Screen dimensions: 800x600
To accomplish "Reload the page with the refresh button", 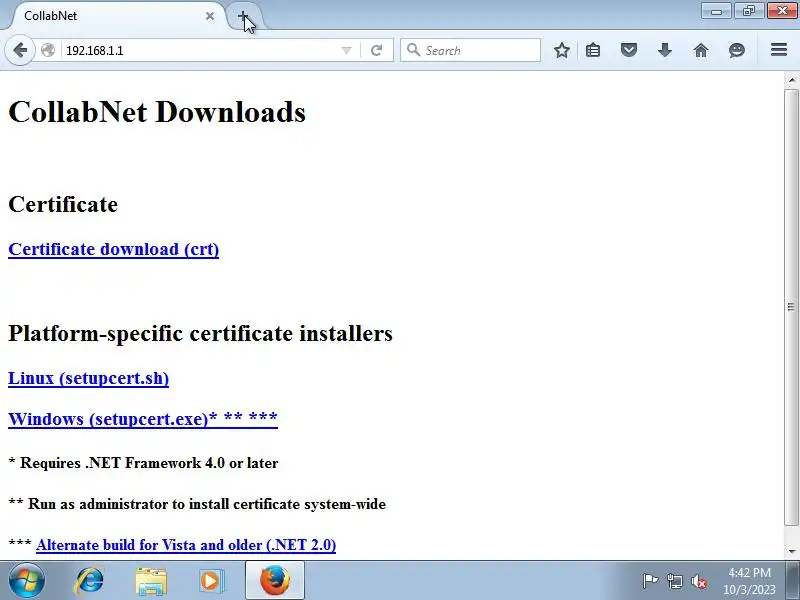I will 377,50.
